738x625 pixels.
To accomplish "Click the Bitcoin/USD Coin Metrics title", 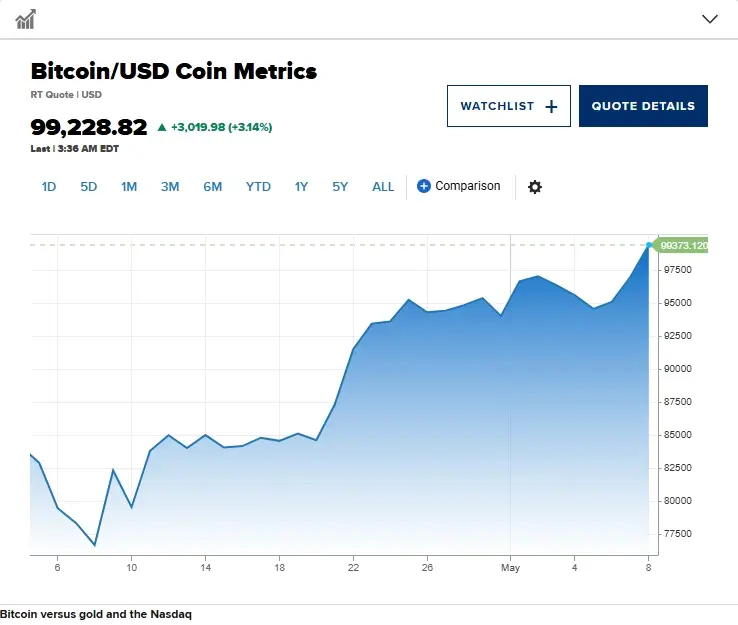I will 174,72.
